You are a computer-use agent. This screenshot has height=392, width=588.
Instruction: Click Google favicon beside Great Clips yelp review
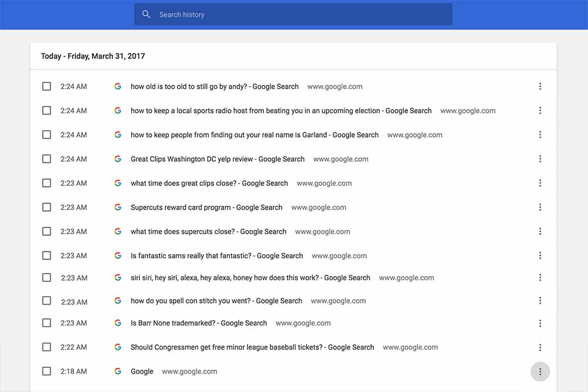(x=118, y=159)
